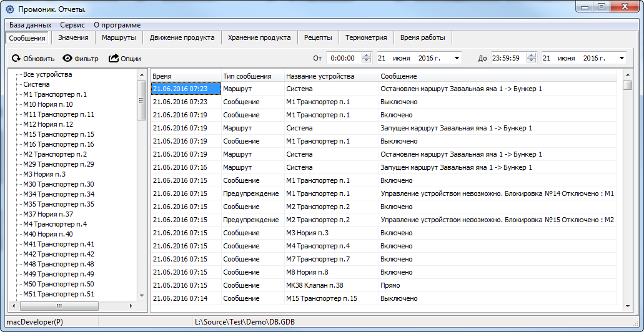Open the База данных menu
644x332 pixels.
click(31, 25)
